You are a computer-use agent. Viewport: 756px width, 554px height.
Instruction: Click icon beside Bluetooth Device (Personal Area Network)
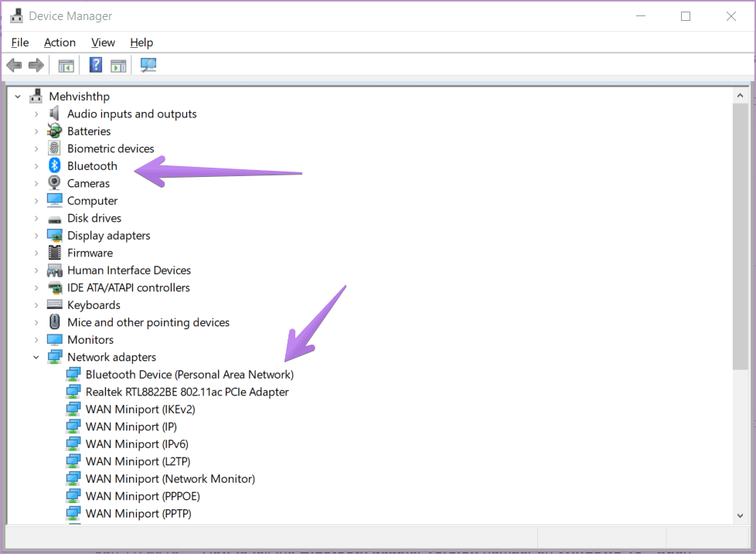(73, 374)
